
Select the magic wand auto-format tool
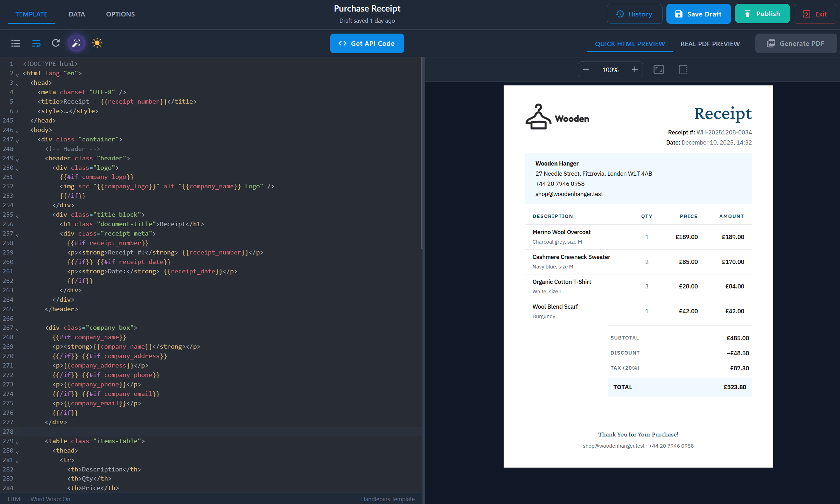pyautogui.click(x=76, y=43)
